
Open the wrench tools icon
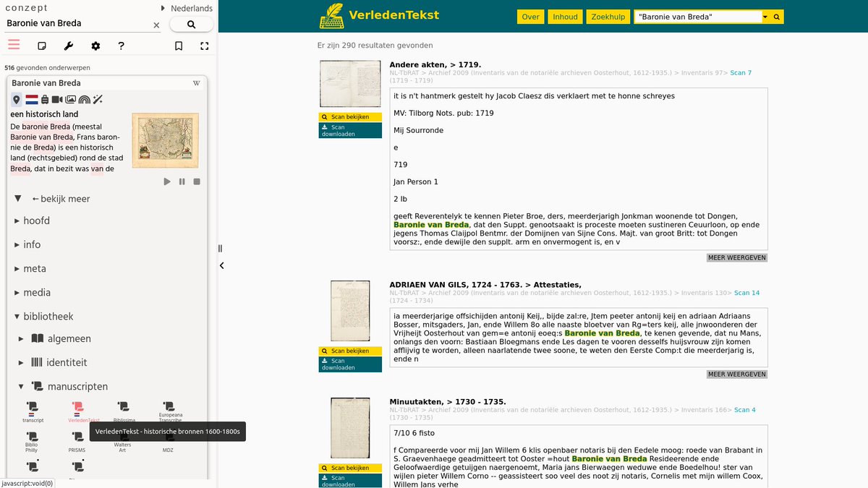tap(69, 46)
